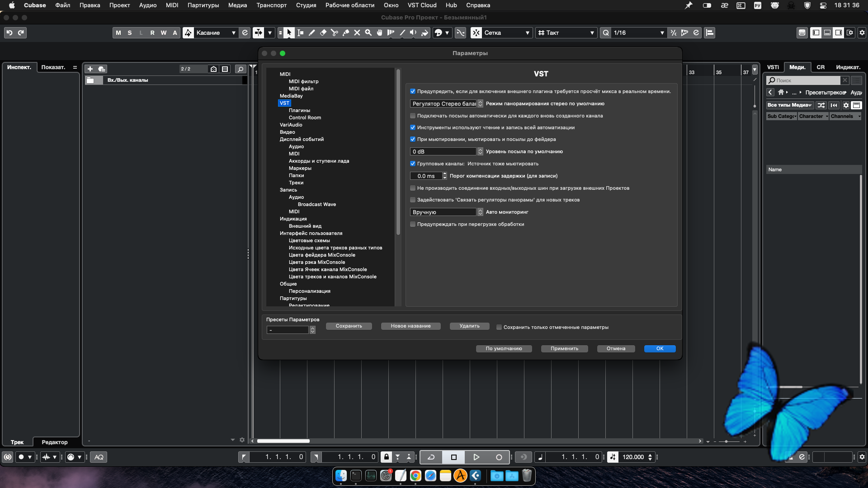This screenshot has height=488, width=868.
Task: Check 'Сохранить только отмеченные параметры' option
Action: tap(499, 327)
